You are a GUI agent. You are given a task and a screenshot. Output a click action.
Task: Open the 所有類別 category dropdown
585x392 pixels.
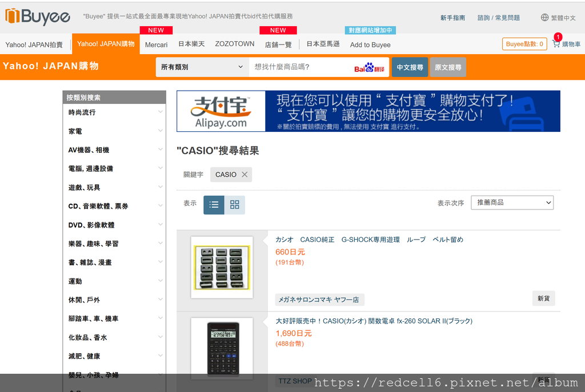click(202, 67)
